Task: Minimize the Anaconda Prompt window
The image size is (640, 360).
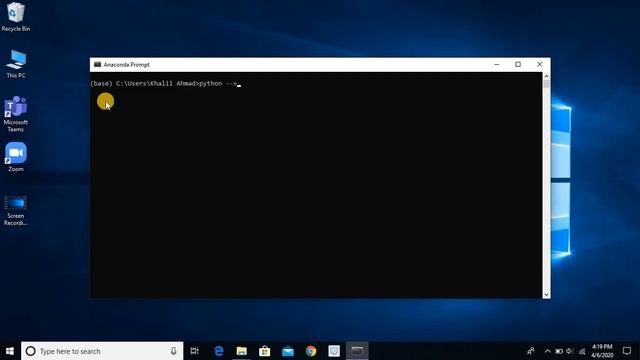Action: pyautogui.click(x=497, y=64)
